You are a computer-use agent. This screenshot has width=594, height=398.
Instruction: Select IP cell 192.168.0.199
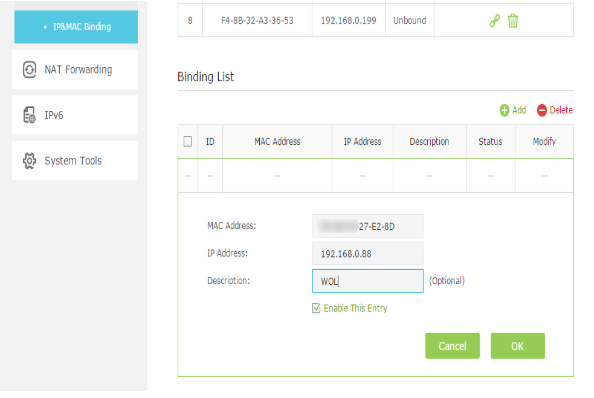[x=349, y=20]
